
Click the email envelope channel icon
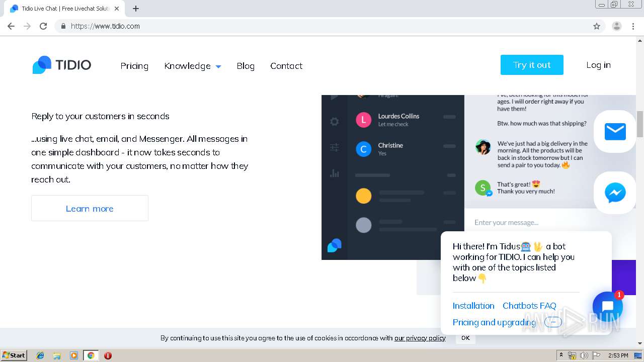(615, 131)
